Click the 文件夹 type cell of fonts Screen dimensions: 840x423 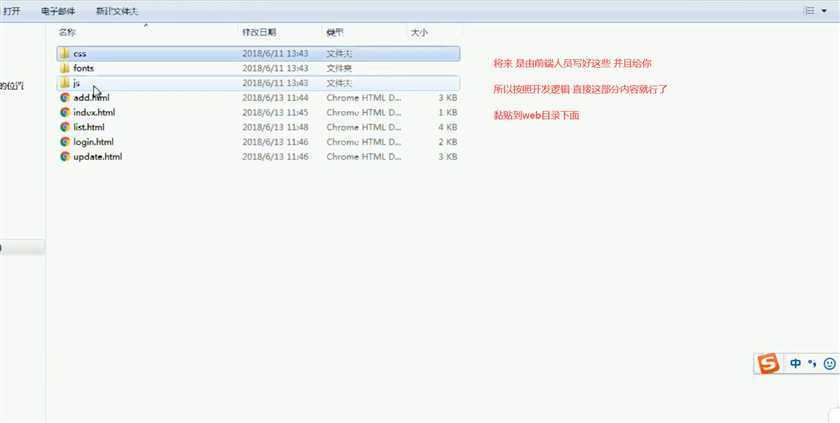339,69
